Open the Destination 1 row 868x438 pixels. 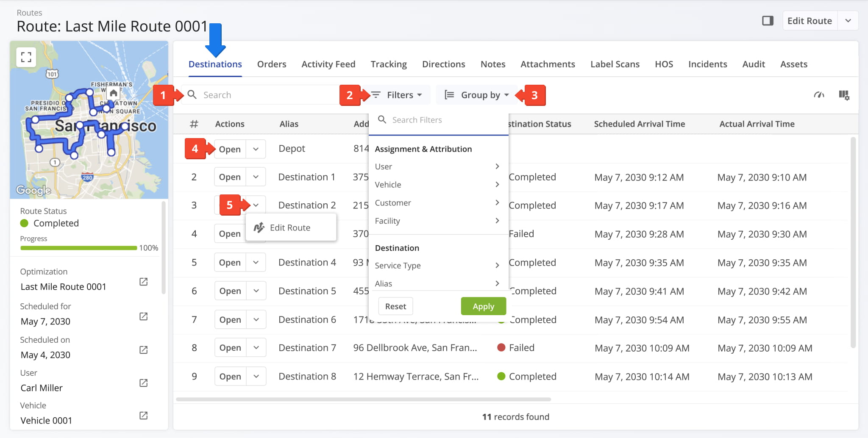coord(230,177)
